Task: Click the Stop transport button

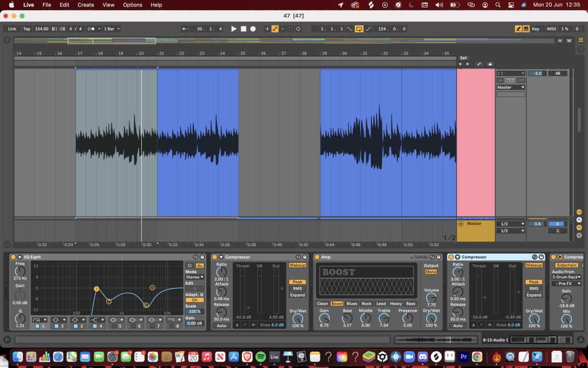Action: pos(243,29)
